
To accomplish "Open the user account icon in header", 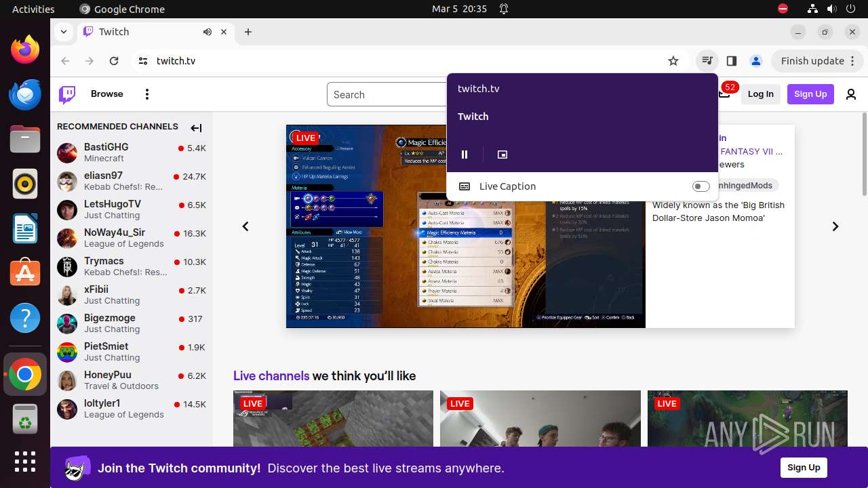I will [x=851, y=94].
